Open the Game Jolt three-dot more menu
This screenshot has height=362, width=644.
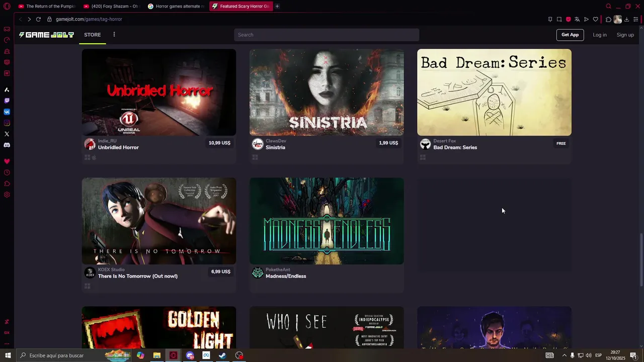114,35
